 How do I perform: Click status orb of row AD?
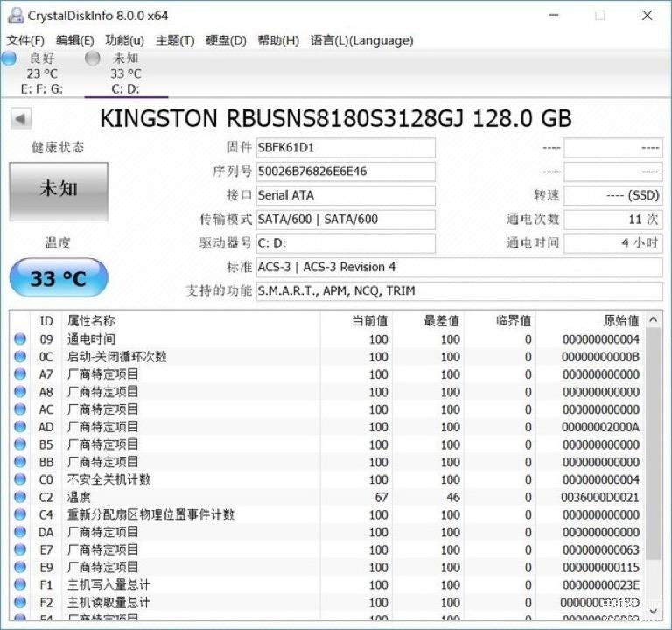click(x=20, y=427)
